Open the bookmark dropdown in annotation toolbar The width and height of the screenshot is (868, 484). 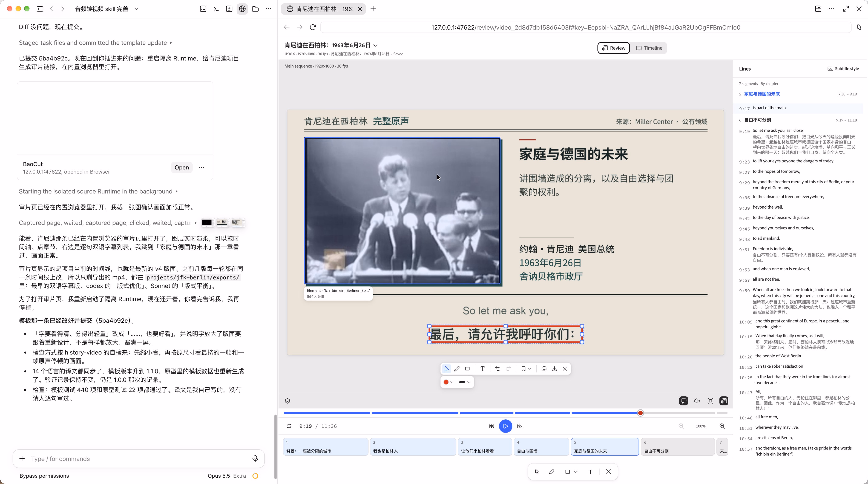tap(526, 369)
